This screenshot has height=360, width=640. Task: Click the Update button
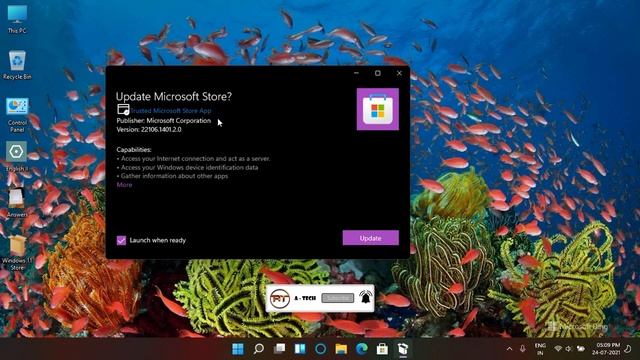click(371, 238)
